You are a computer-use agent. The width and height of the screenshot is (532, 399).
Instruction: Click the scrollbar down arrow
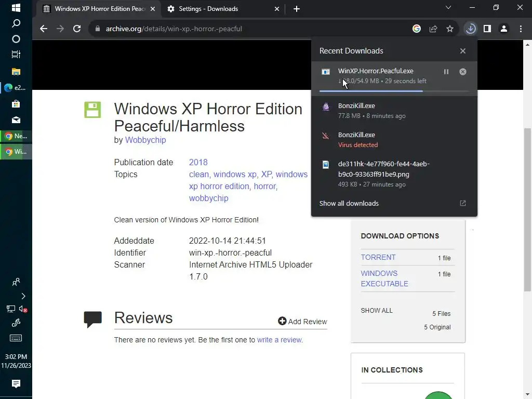pyautogui.click(x=527, y=395)
